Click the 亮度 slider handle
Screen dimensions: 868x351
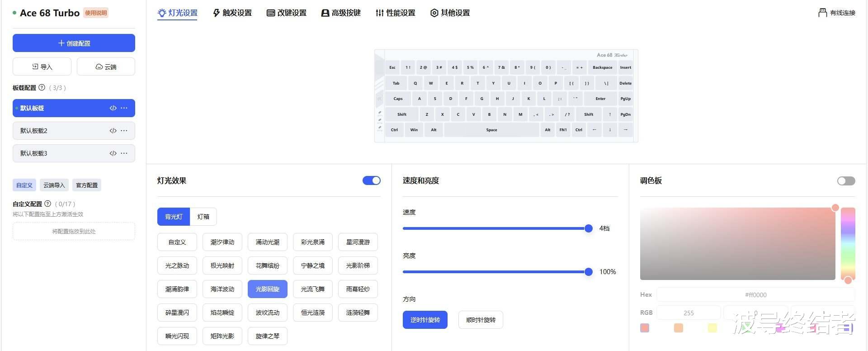pos(589,272)
